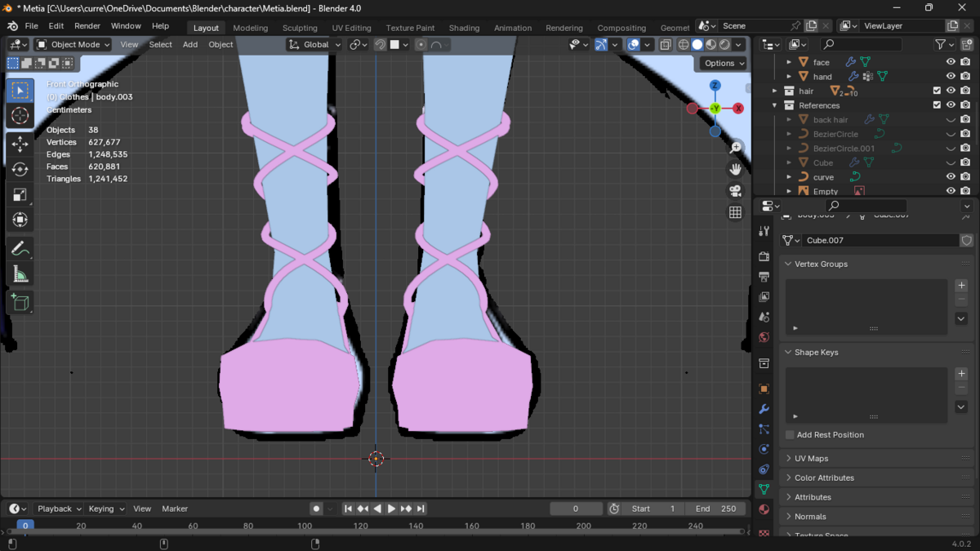Open the Output properties tab

click(764, 277)
